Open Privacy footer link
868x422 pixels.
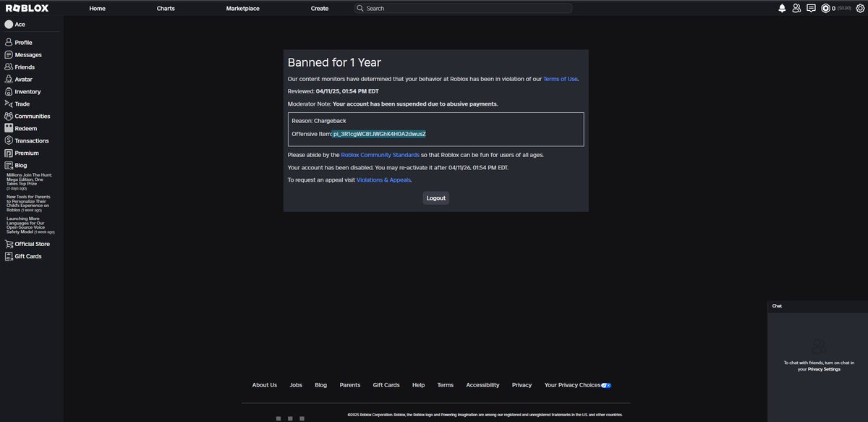(x=522, y=385)
